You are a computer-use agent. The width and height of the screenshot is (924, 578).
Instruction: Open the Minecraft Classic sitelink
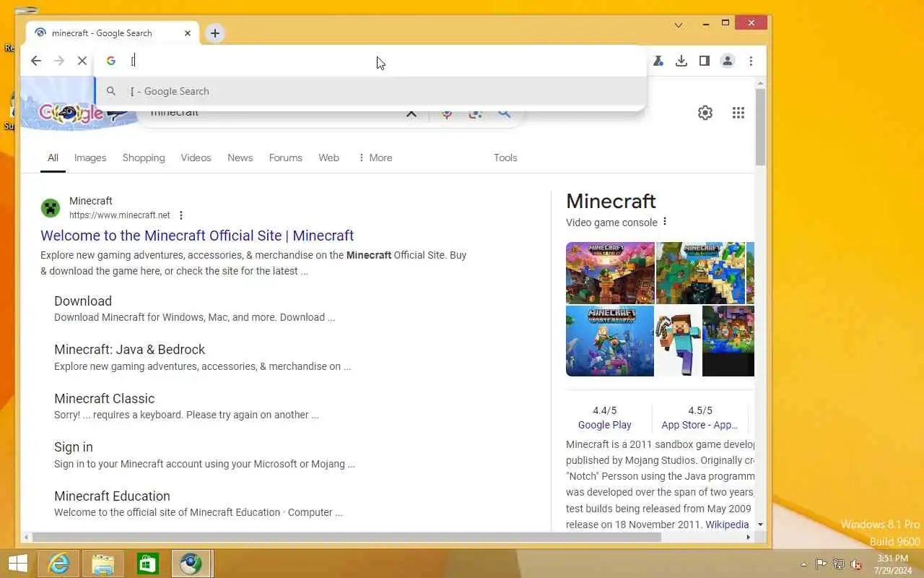(x=104, y=399)
